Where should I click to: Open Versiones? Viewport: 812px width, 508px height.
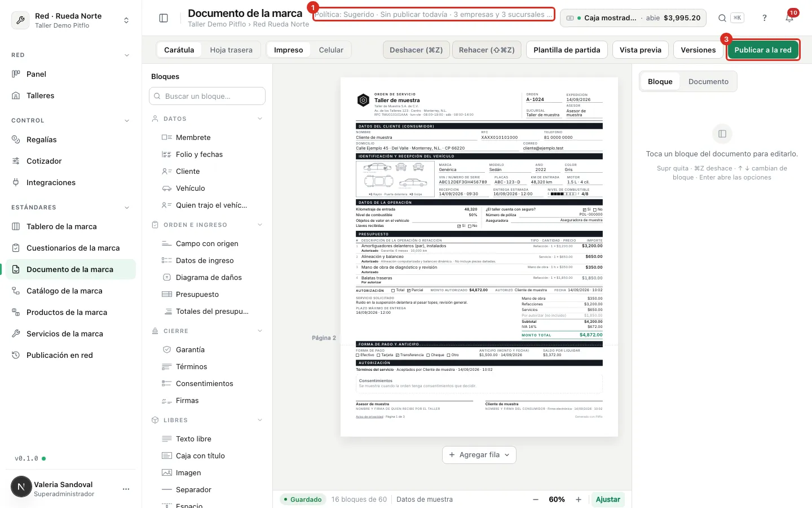pos(698,50)
